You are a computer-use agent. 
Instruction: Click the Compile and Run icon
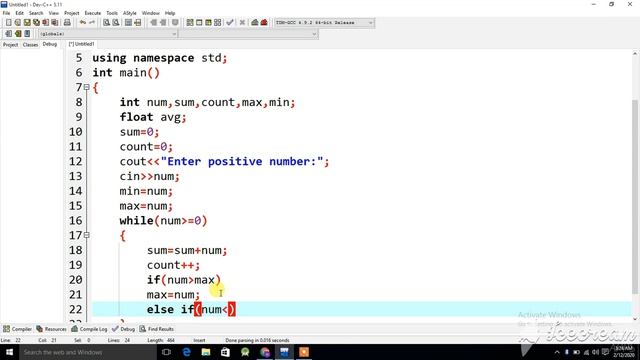(x=208, y=22)
